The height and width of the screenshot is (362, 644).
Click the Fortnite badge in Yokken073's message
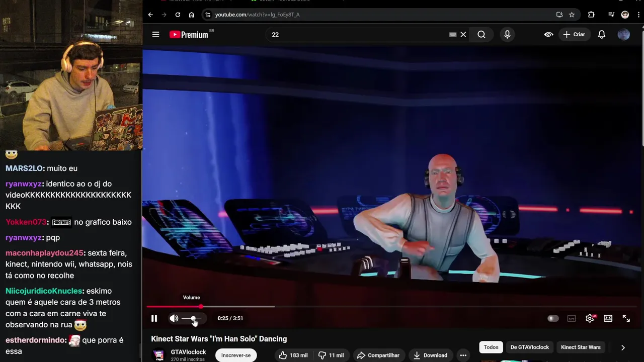coord(61,222)
